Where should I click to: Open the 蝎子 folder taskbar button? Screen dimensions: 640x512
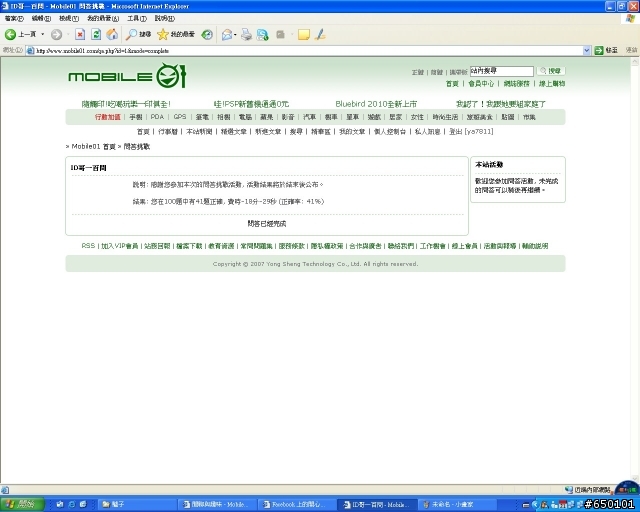(x=137, y=505)
